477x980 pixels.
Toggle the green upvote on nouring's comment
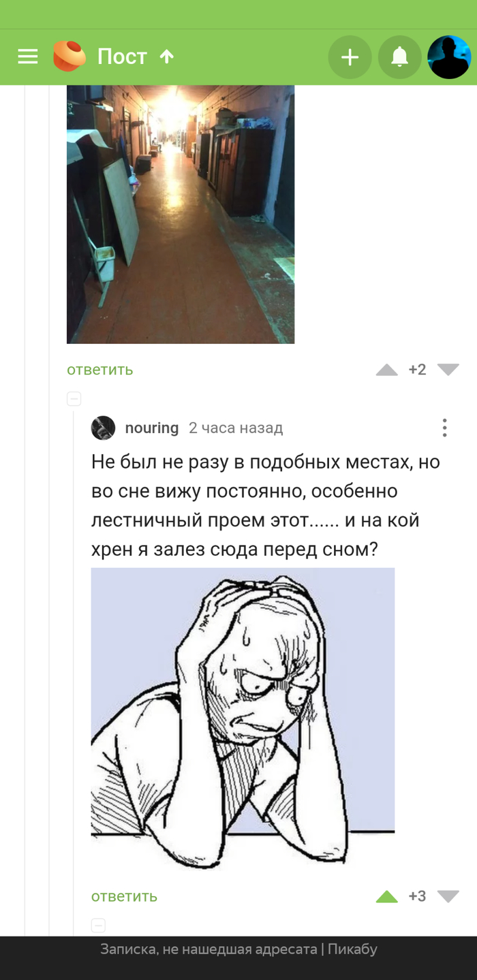click(386, 896)
